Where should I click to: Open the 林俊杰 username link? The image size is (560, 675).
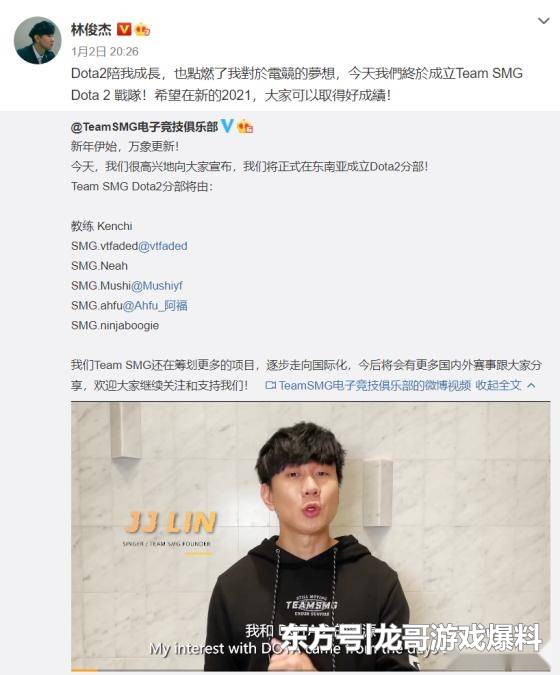91,30
